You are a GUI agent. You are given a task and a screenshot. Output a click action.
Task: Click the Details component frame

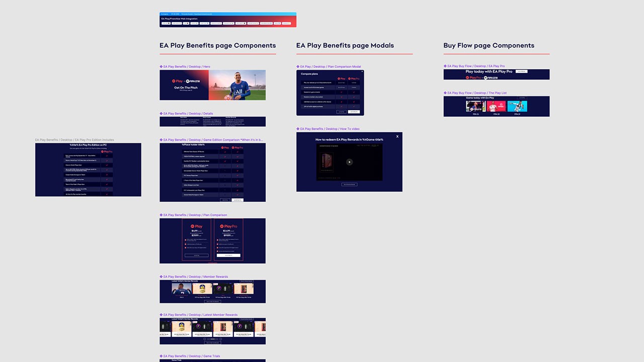point(212,122)
